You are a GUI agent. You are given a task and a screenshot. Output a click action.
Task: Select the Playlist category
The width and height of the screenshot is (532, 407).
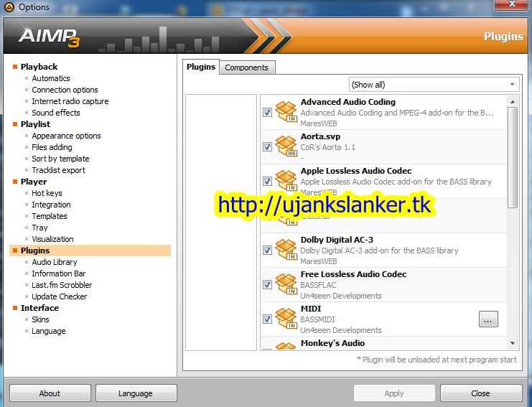(x=36, y=124)
